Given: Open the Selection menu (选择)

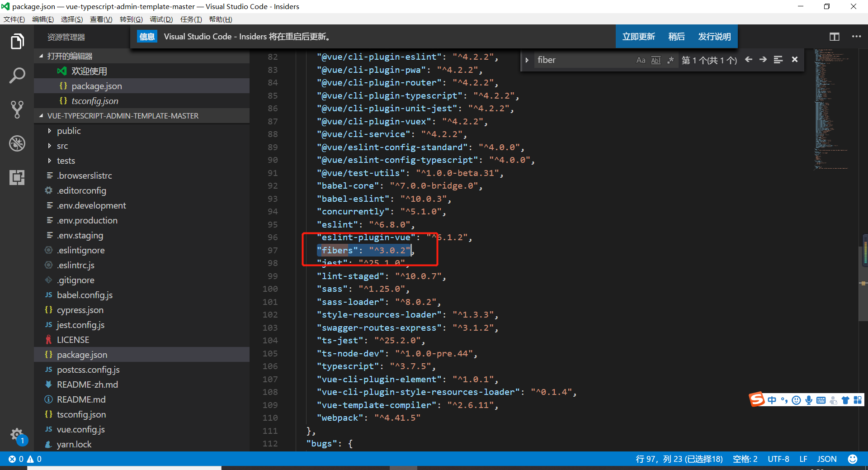Looking at the screenshot, I should coord(72,19).
